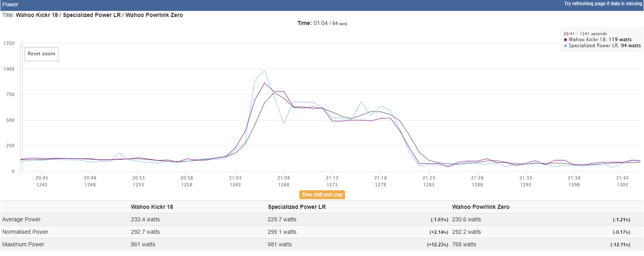Viewport: 644px width, 256px height.
Task: Click the 21:43 x-axis tick label
Action: (622, 178)
